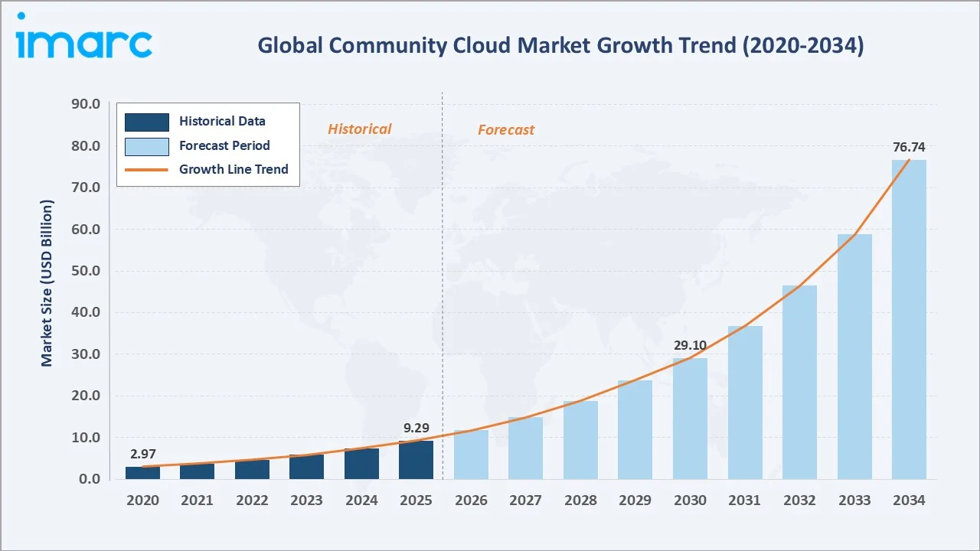Click the 2029 x-axis year label
980x551 pixels.
635,500
